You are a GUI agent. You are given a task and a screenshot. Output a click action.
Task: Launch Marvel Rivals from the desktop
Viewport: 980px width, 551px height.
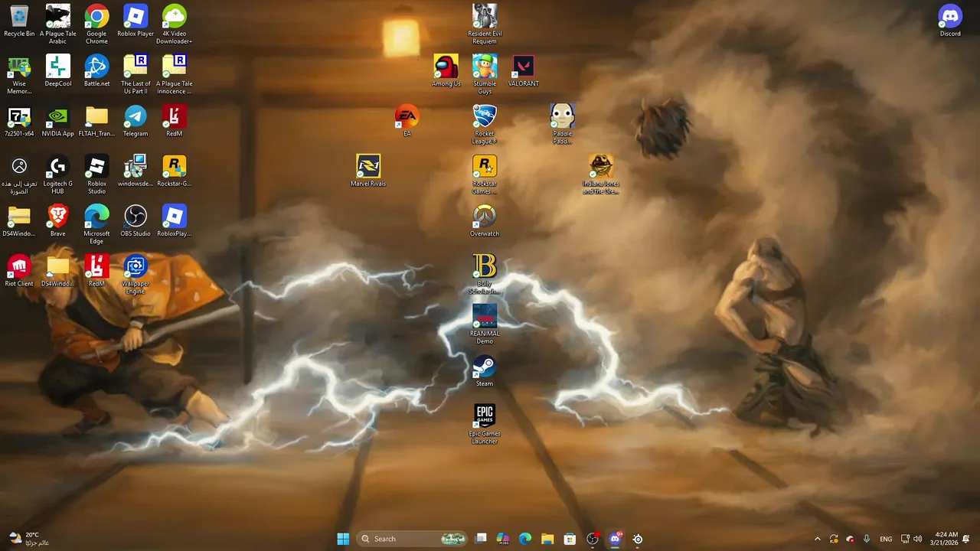[368, 171]
